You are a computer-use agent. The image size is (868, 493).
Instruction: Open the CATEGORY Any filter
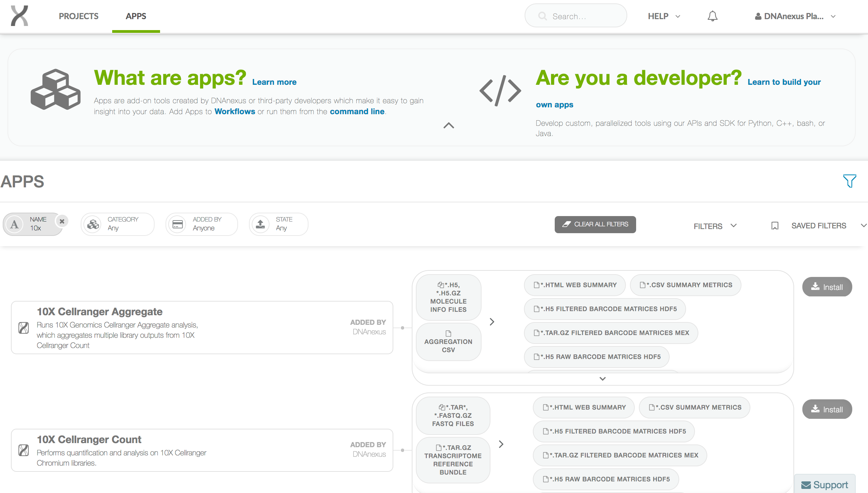[118, 224]
